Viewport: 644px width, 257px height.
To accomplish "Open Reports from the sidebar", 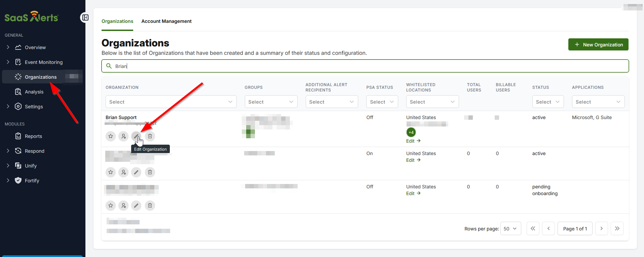I will coord(33,136).
